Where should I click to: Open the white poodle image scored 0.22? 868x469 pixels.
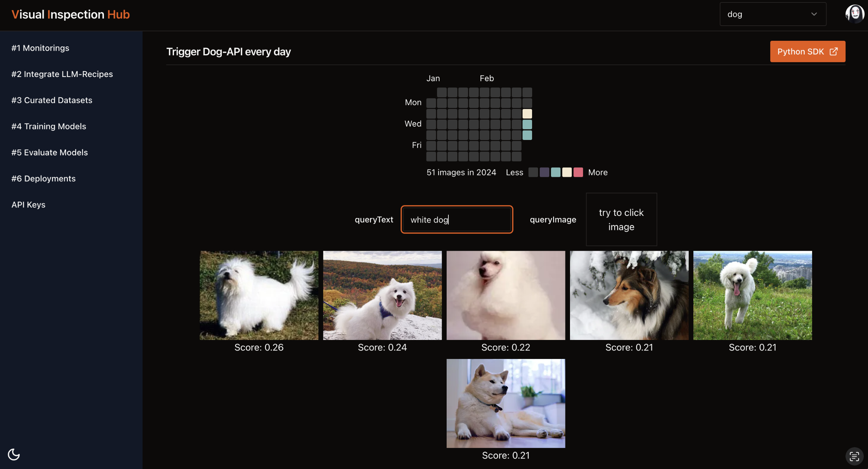506,295
